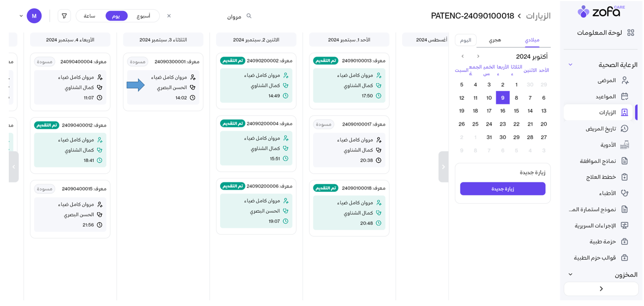Switch view to ساعة (hour)
The image size is (644, 306).
tap(89, 16)
